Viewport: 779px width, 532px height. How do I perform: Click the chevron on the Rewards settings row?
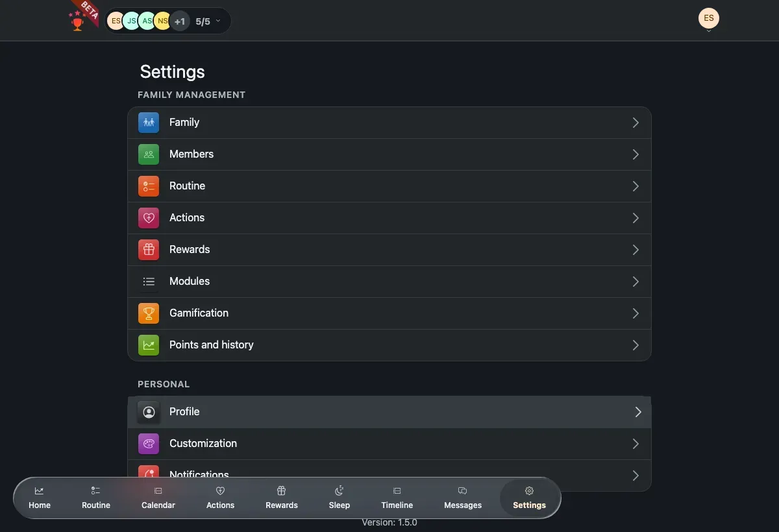point(636,250)
